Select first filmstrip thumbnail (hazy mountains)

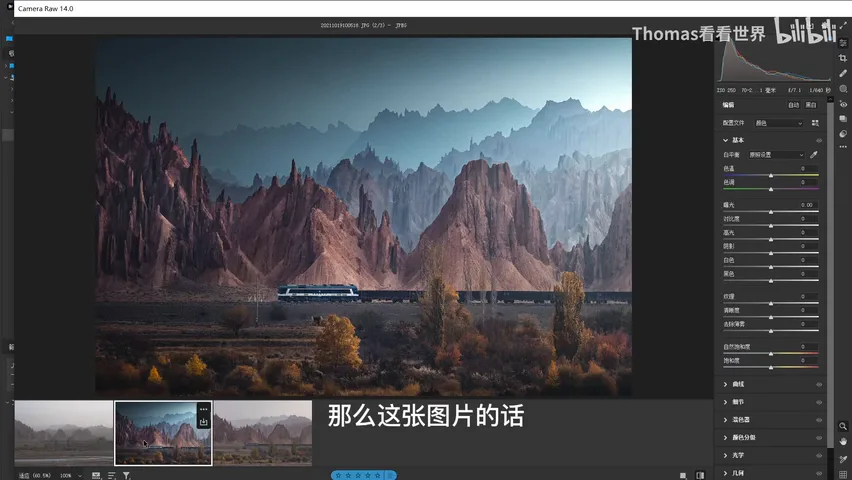click(64, 433)
